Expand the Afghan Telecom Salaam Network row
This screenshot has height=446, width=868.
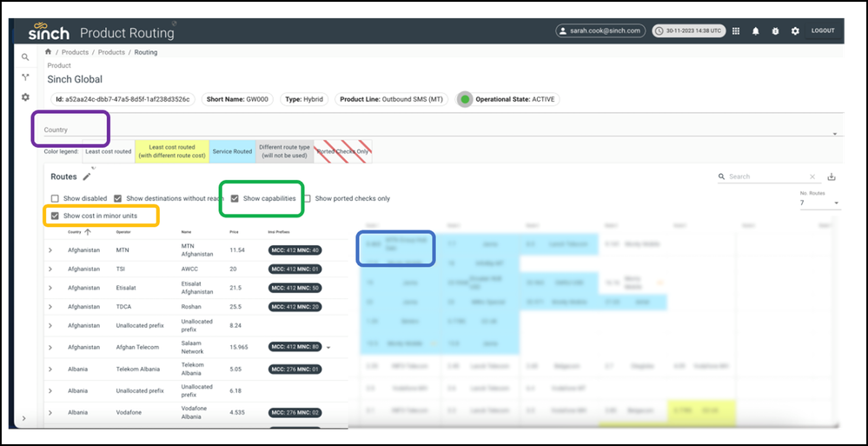coord(50,348)
